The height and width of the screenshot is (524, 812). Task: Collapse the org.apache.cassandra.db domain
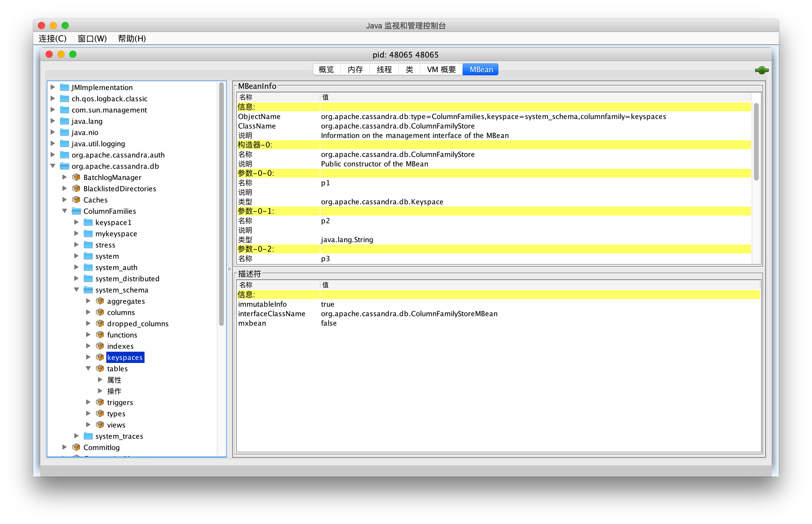pyautogui.click(x=53, y=166)
